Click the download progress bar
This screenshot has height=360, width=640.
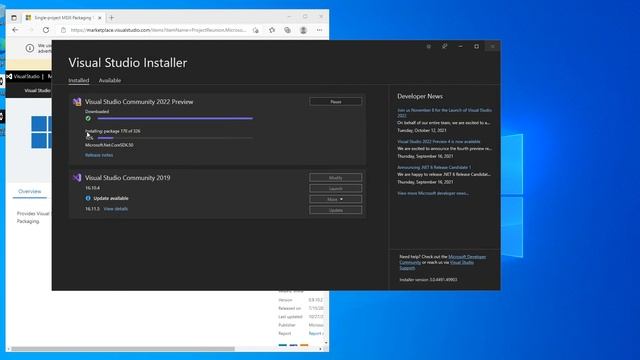[175, 118]
